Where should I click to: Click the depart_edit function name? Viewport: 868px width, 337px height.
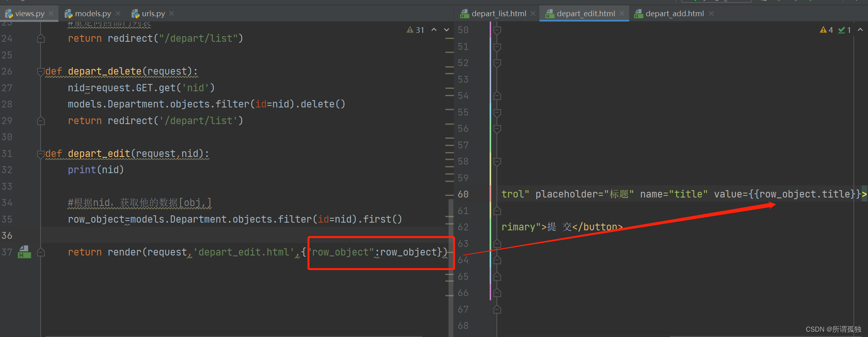99,154
